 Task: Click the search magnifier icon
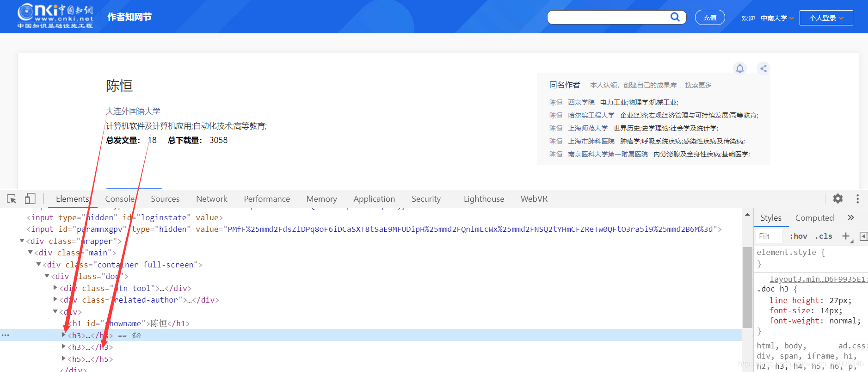point(675,17)
